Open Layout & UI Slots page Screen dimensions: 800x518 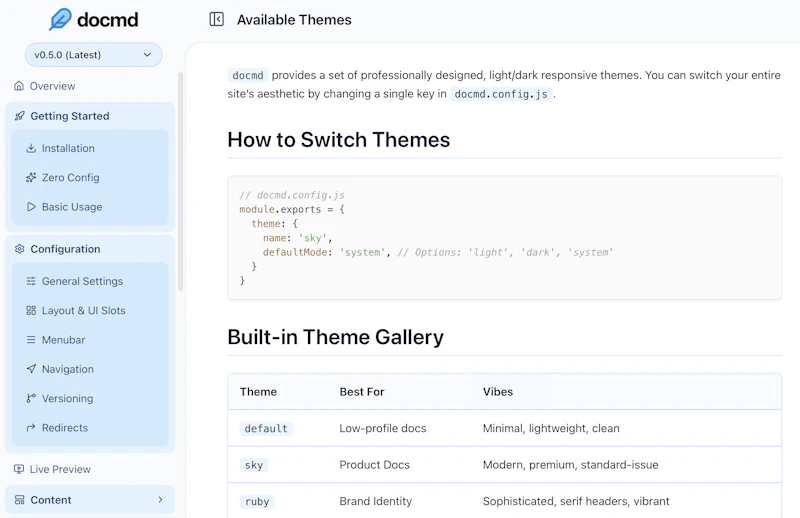pos(83,310)
